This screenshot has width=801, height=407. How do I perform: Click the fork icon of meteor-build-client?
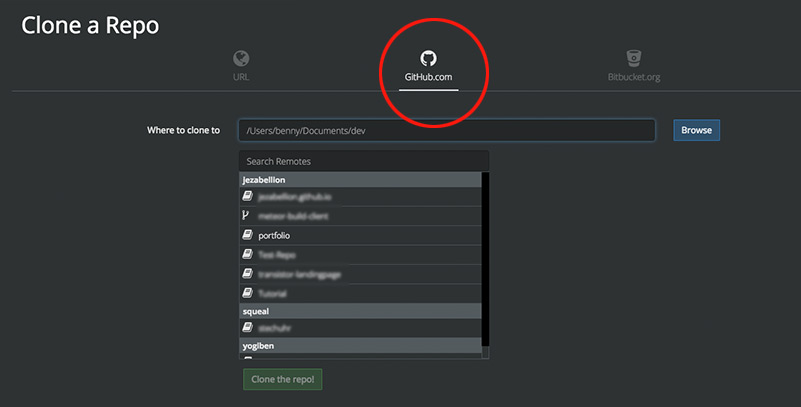tap(246, 216)
